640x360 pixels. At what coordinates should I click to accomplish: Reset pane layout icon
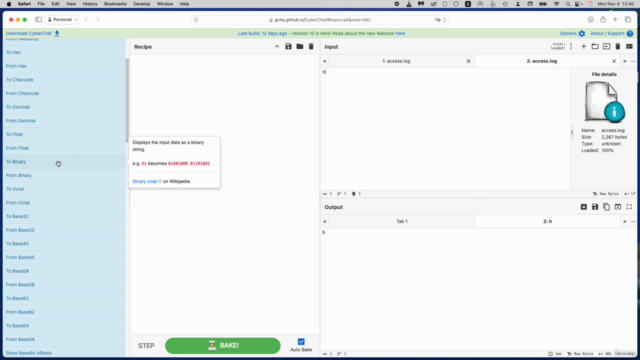(x=629, y=47)
